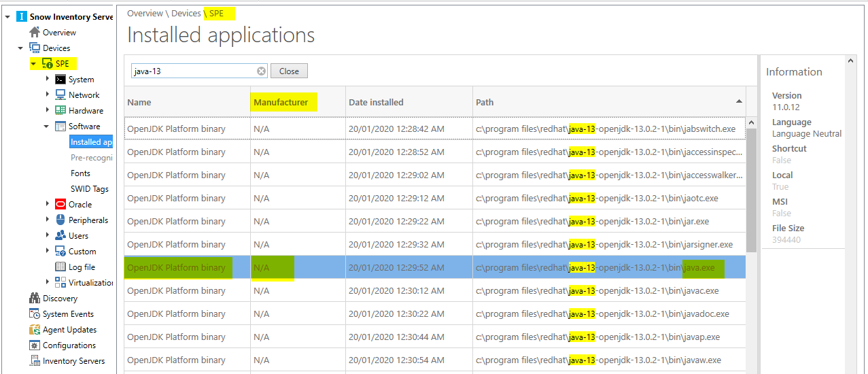
Task: Select the jabswitch.exe row
Action: [435, 129]
